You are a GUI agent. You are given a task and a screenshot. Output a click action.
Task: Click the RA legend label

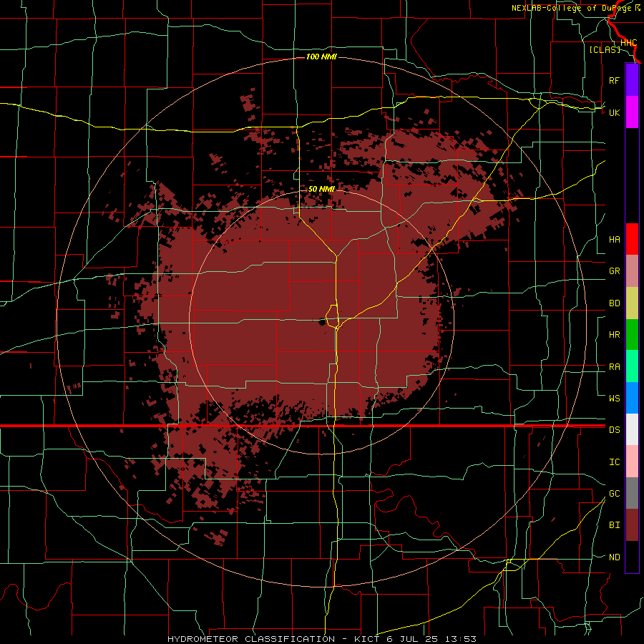[614, 367]
